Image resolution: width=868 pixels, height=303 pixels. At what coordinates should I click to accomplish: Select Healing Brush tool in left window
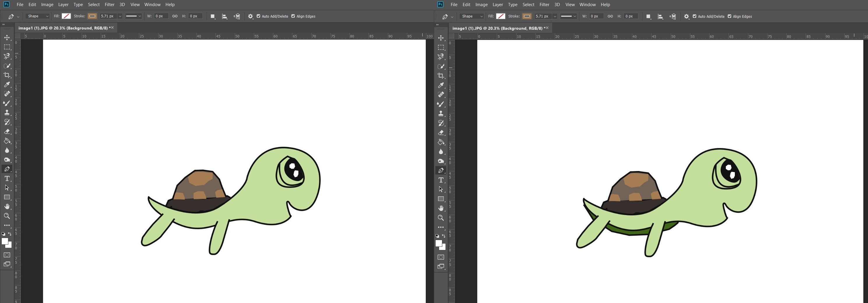(7, 94)
